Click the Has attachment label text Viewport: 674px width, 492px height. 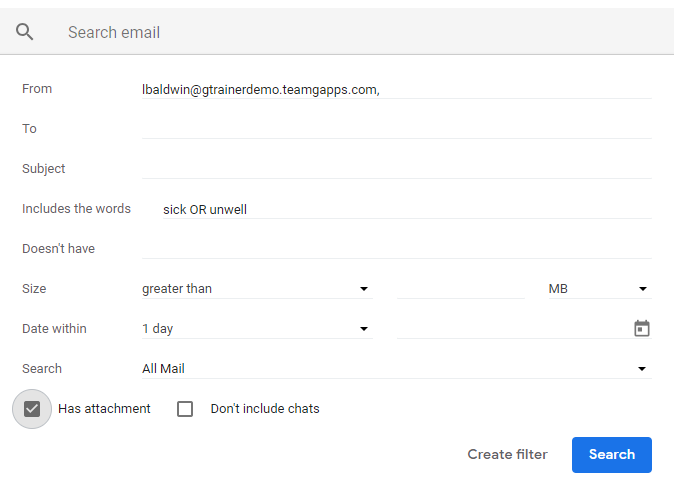pyautogui.click(x=104, y=409)
